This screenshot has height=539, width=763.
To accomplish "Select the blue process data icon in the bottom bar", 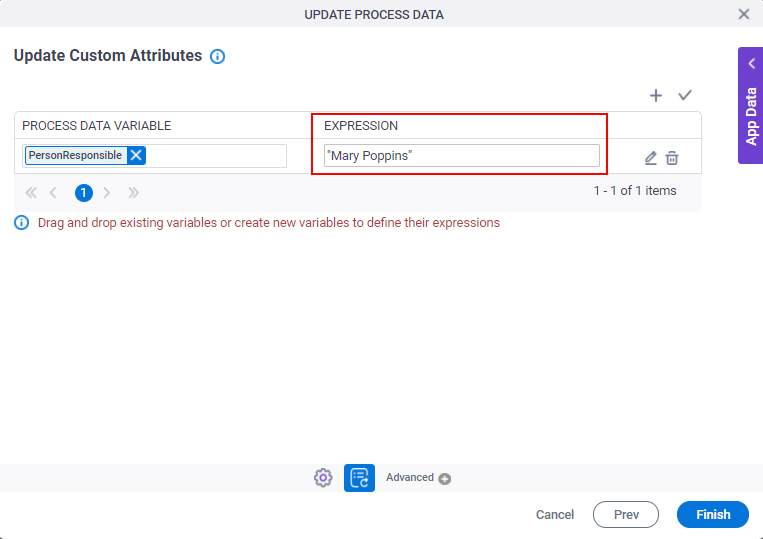I will tap(360, 478).
